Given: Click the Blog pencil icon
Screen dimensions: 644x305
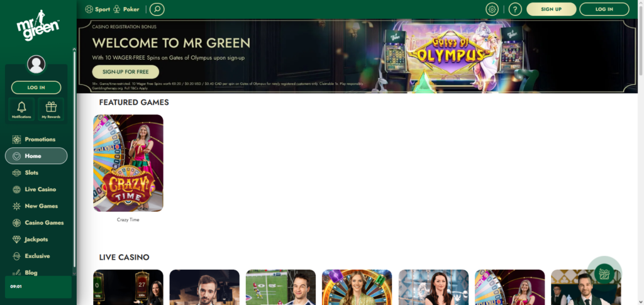Looking at the screenshot, I should pyautogui.click(x=16, y=272).
